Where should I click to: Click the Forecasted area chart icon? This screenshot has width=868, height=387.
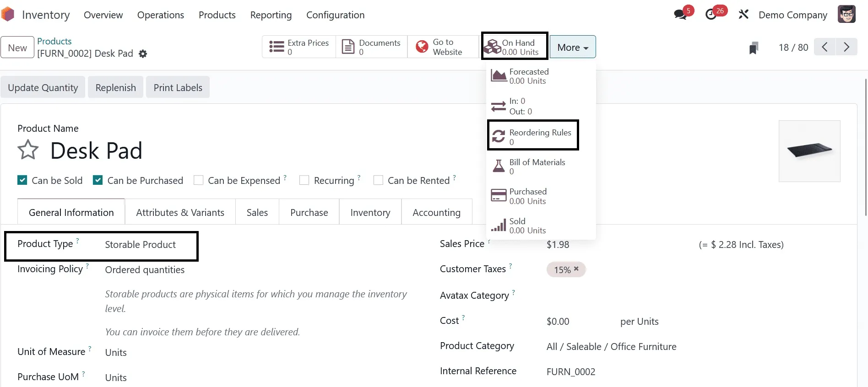[499, 75]
